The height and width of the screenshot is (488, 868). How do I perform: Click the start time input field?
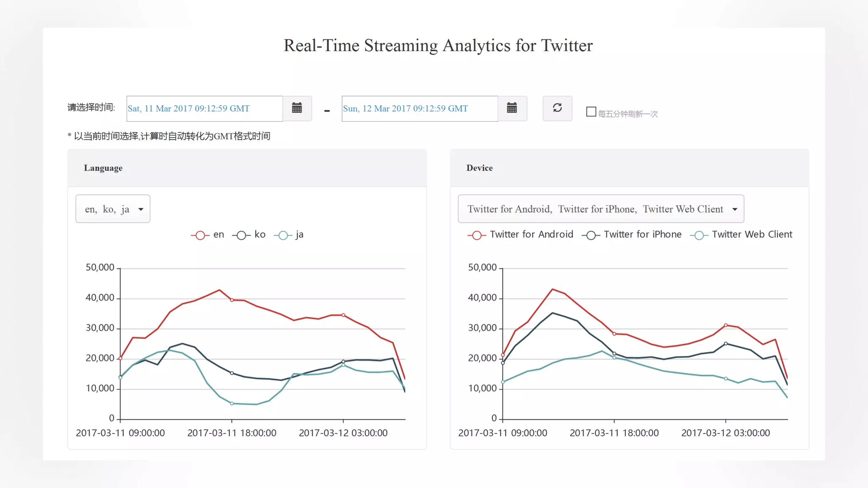coord(204,108)
